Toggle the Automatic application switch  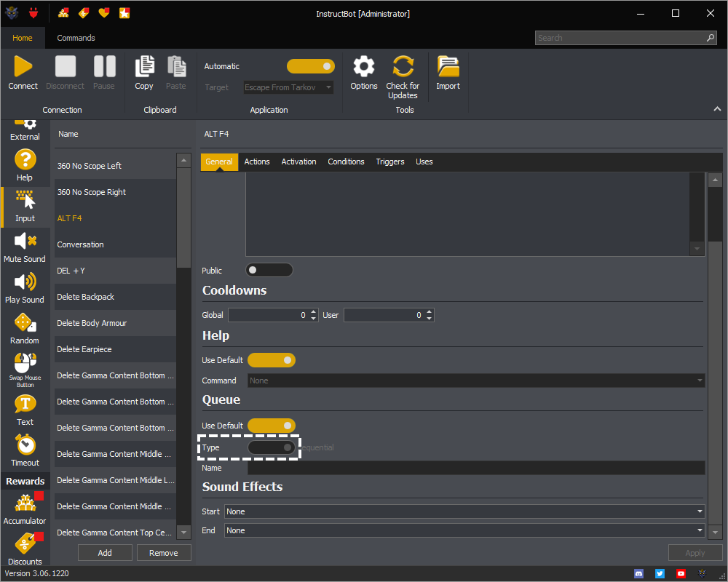tap(311, 66)
